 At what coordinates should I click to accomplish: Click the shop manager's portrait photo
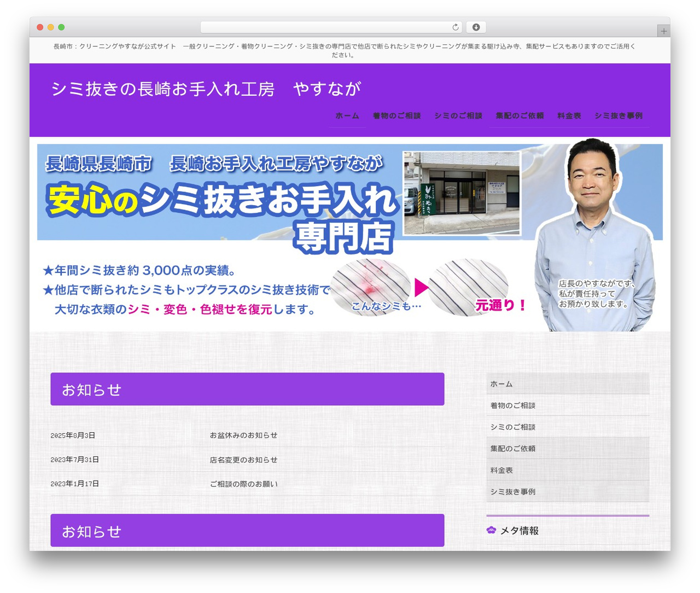click(x=595, y=235)
